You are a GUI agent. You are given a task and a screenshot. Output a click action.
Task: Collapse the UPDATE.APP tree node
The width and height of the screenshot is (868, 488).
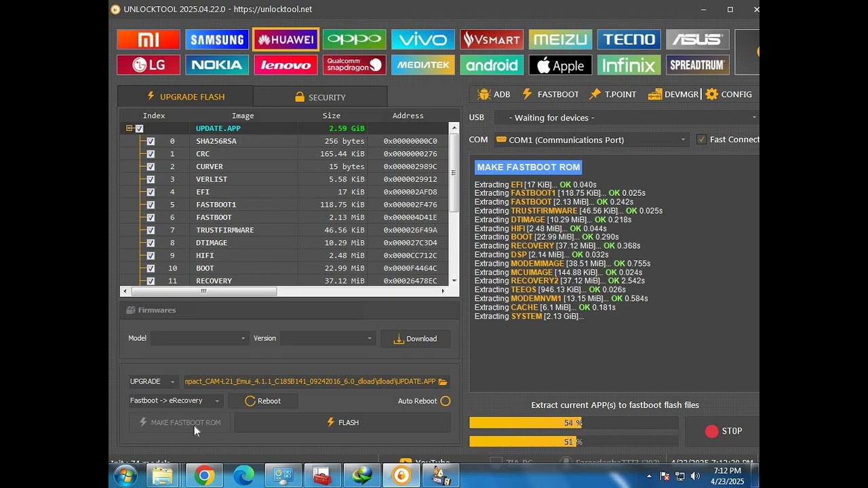coord(129,129)
